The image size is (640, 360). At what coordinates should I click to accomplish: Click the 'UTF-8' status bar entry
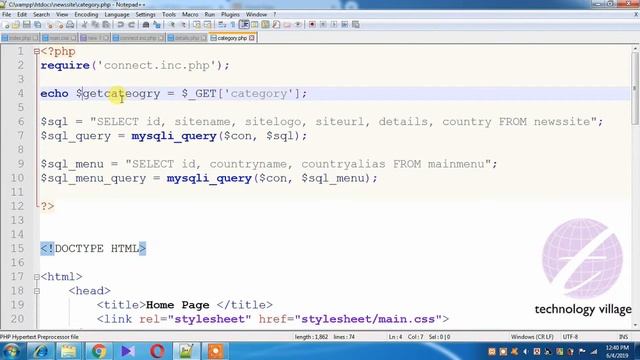point(570,337)
